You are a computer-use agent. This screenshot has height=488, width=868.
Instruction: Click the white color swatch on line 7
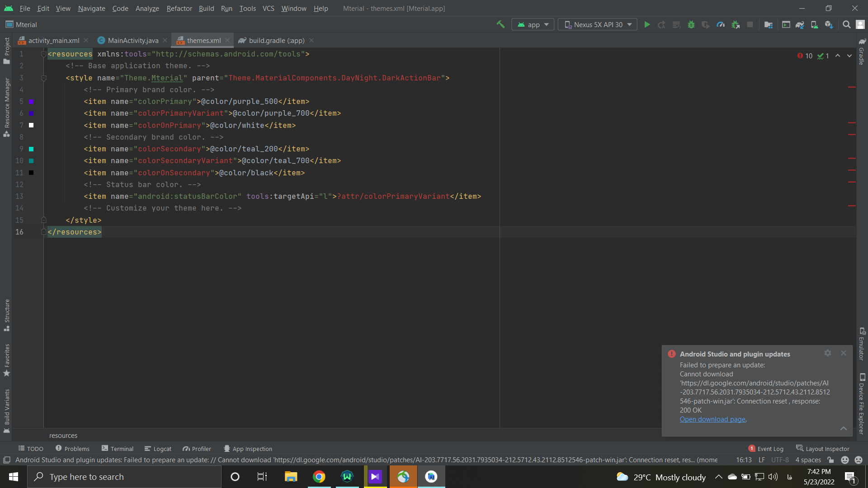click(x=31, y=125)
